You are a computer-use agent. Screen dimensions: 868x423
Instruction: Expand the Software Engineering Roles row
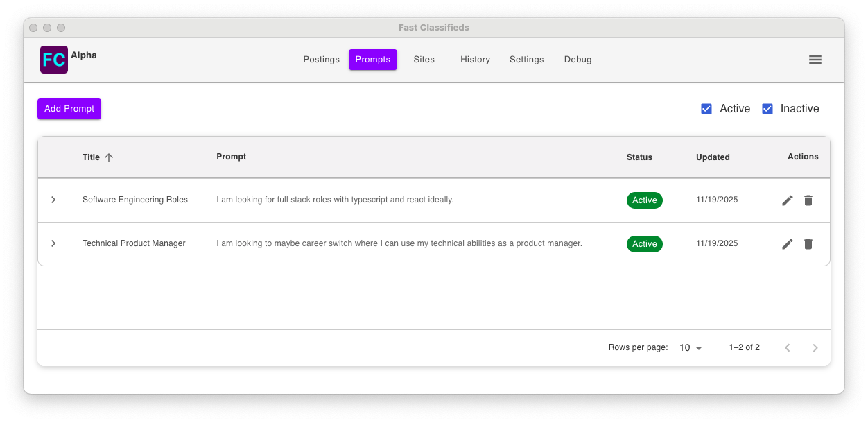coord(53,200)
